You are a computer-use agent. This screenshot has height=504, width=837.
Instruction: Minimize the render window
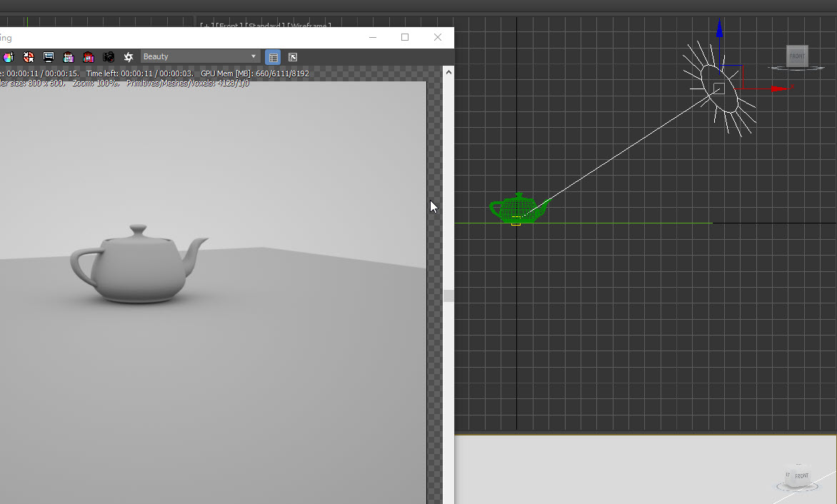(373, 37)
